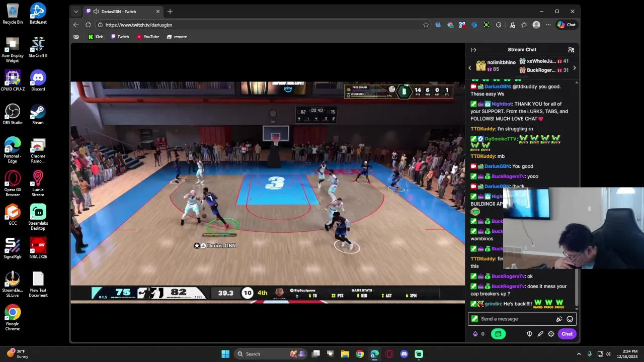Open Bits balance diamond icon
The image size is (644, 362).
click(475, 334)
